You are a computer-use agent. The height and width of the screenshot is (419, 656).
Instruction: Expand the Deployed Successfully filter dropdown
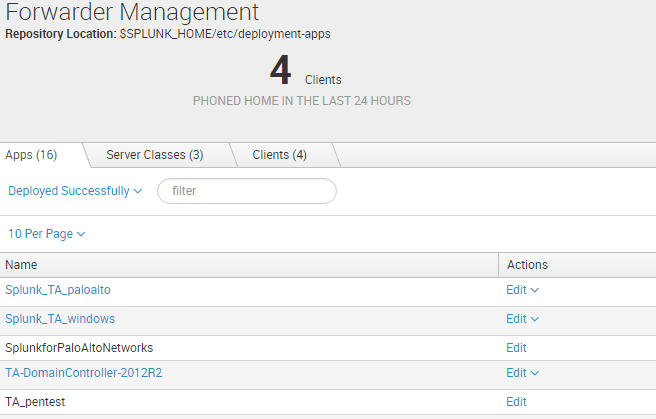tap(75, 191)
